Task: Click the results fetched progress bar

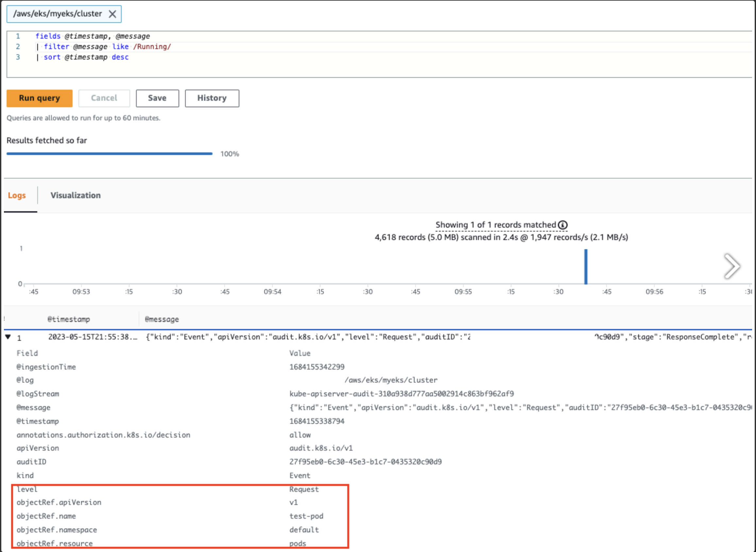Action: click(x=109, y=154)
